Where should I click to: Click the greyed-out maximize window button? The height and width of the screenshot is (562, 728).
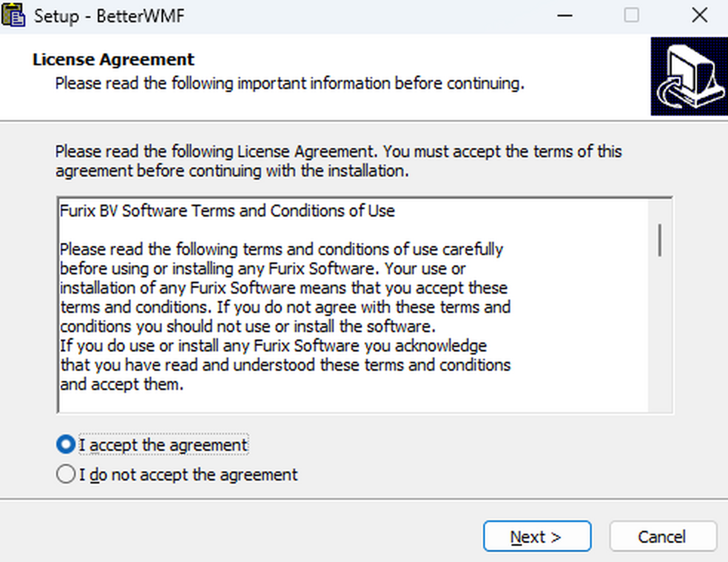632,15
